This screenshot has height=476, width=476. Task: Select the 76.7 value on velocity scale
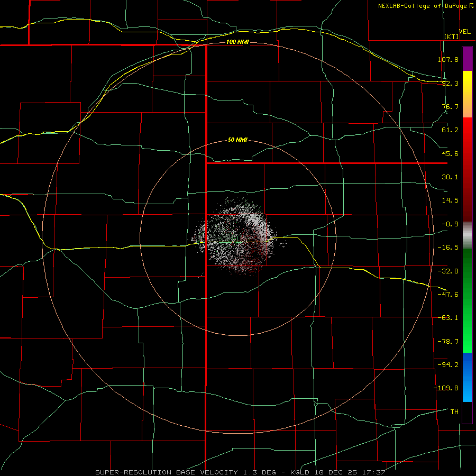450,106
